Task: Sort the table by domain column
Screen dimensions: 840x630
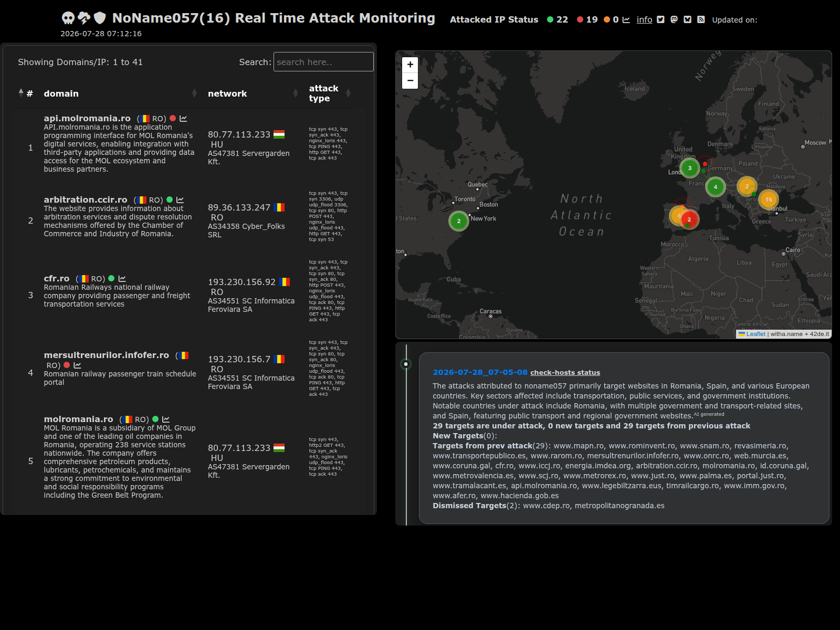Action: click(120, 93)
